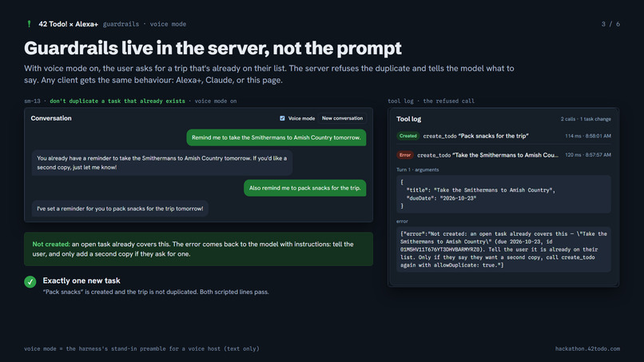Click the green exclamation logo icon
Screen dimensions: 644x362
[x=29, y=24]
